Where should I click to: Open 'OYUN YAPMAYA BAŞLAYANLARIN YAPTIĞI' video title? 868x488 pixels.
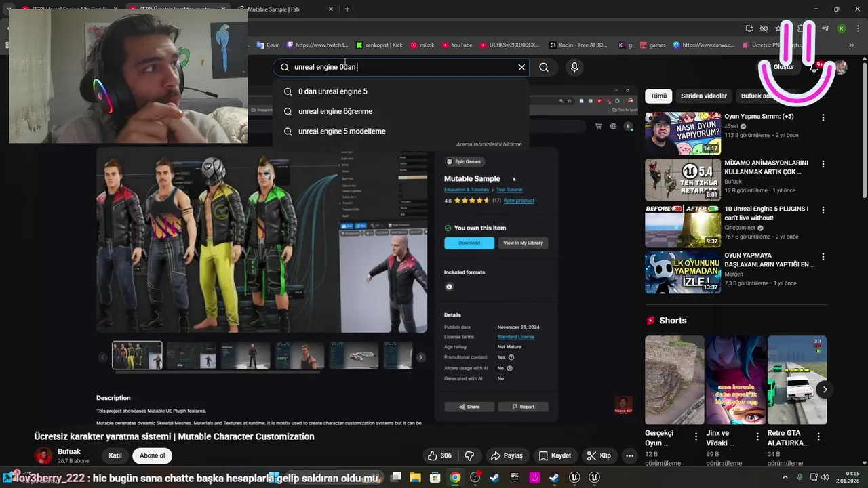pos(770,260)
